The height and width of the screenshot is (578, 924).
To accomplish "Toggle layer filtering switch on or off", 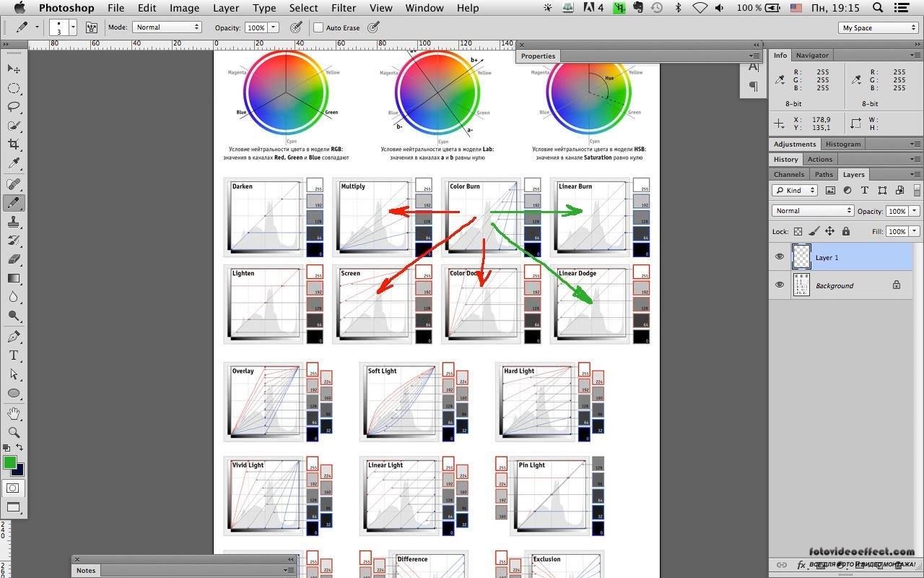I will [x=916, y=190].
